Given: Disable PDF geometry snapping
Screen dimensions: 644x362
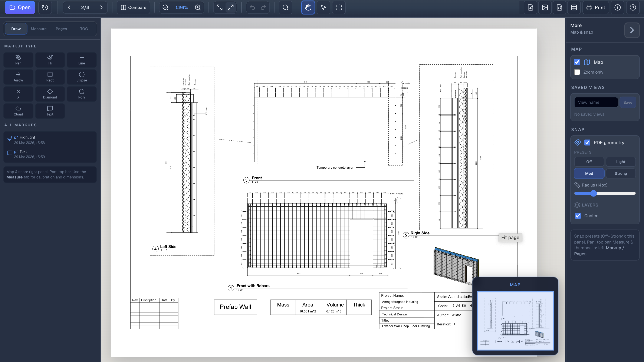Looking at the screenshot, I should [x=587, y=143].
